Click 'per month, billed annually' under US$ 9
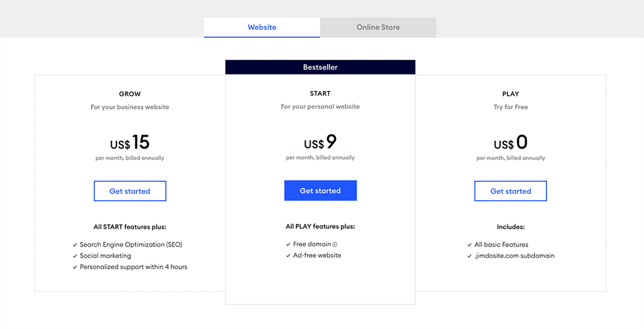This screenshot has width=644, height=329. [320, 158]
